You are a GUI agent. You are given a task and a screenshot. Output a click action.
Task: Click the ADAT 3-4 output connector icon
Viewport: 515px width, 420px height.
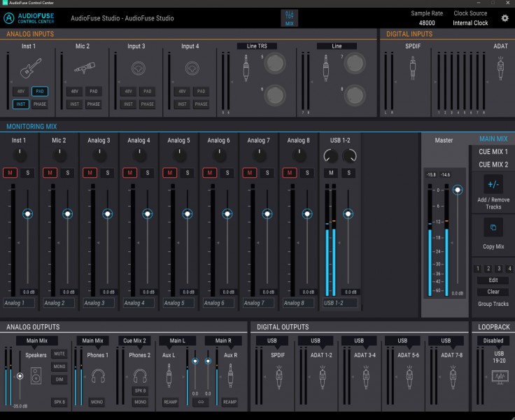coord(366,377)
